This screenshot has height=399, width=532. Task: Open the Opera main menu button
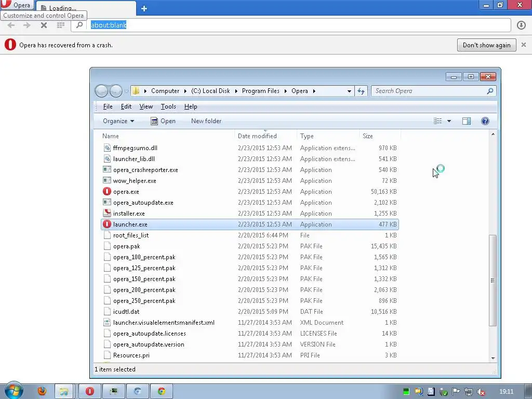(x=16, y=5)
